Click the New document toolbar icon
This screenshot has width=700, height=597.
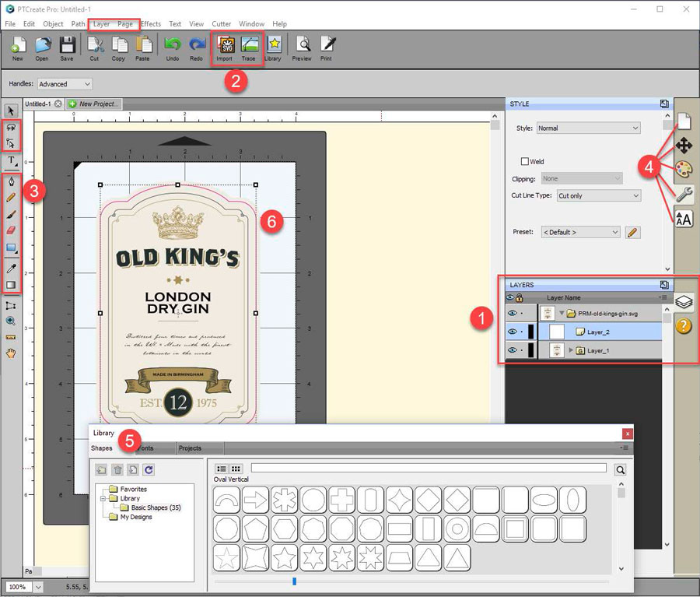tap(18, 48)
